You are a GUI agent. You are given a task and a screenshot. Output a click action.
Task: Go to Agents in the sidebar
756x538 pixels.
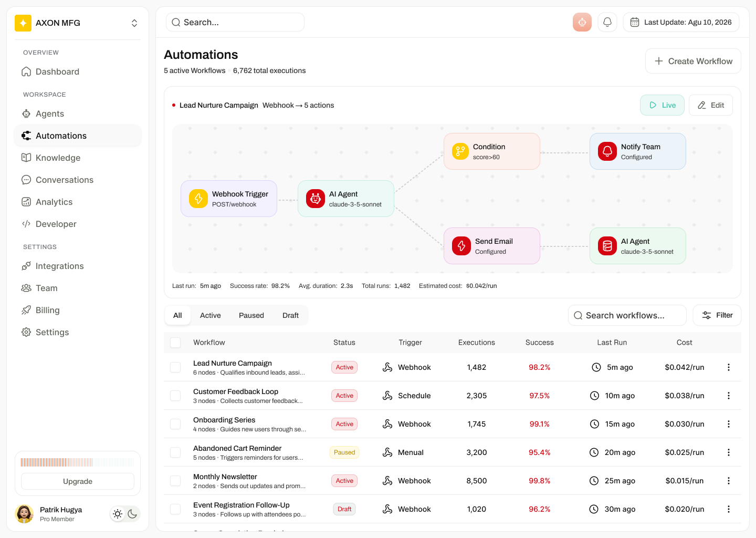(x=78, y=113)
